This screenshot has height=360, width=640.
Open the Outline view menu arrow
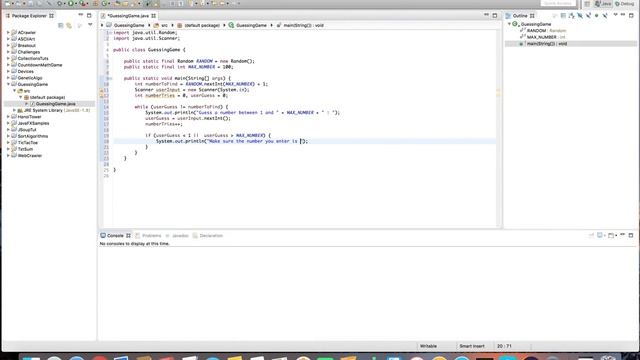(616, 15)
